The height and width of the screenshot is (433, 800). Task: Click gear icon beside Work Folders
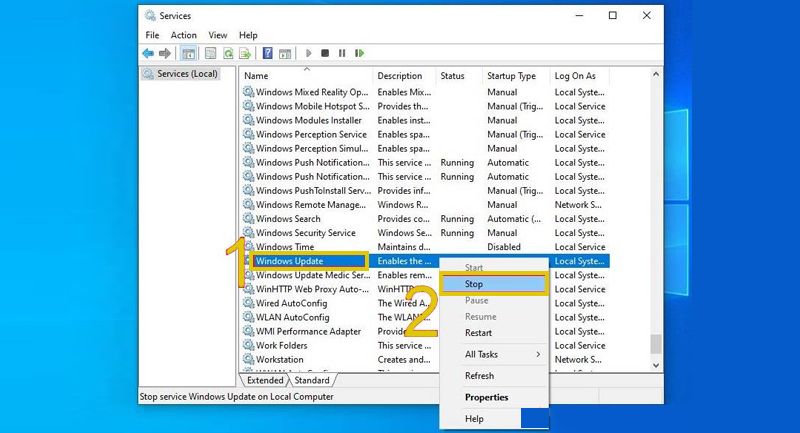click(x=248, y=345)
